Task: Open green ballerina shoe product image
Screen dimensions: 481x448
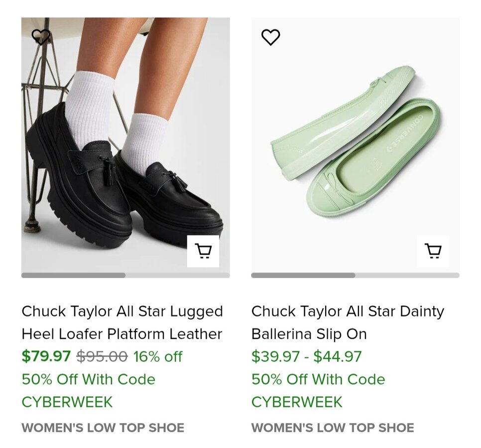Action: click(355, 145)
